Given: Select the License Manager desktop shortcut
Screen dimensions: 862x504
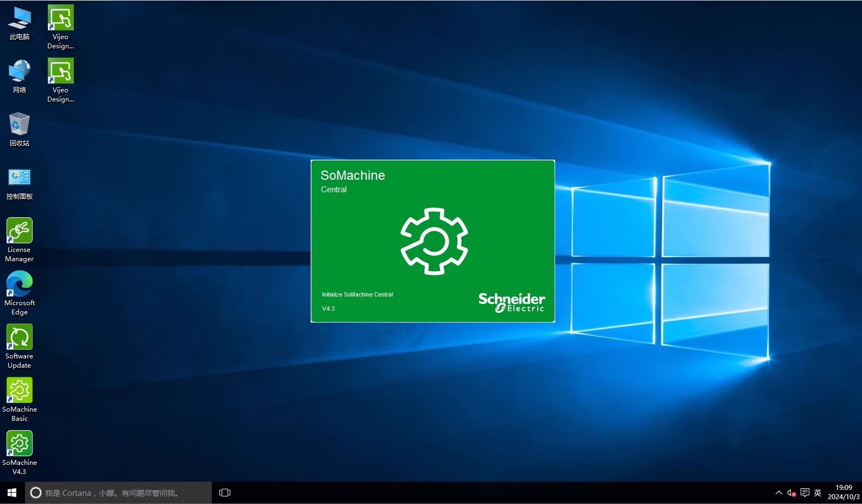Looking at the screenshot, I should (20, 240).
